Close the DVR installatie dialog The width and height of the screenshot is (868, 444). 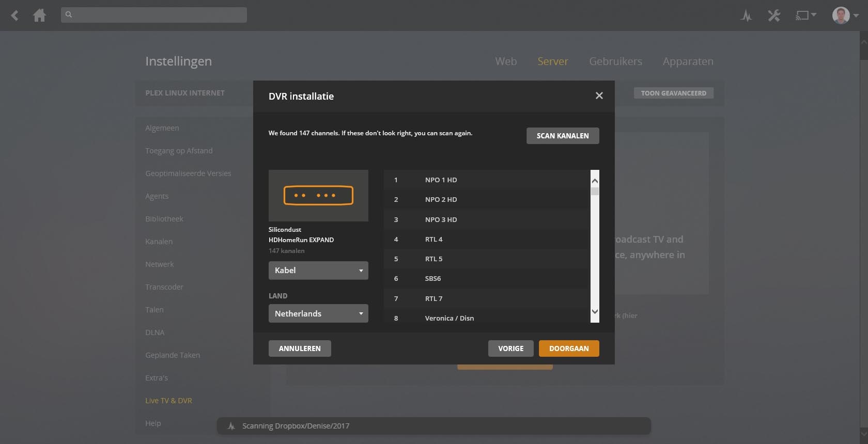[599, 96]
